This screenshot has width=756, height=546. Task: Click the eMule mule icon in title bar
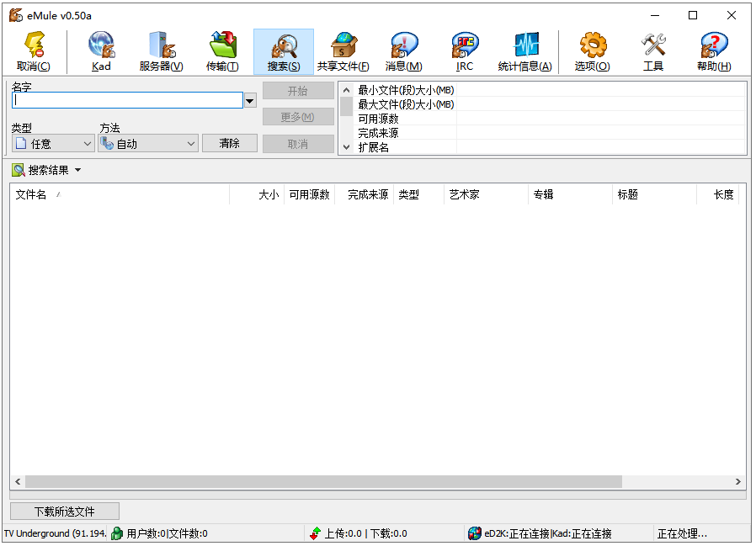(x=15, y=15)
